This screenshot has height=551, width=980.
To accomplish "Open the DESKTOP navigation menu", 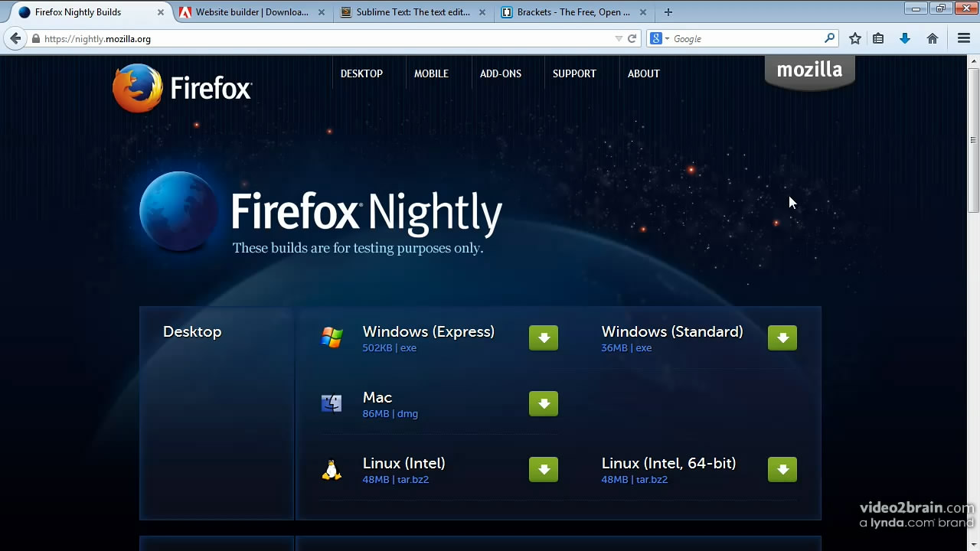I will (361, 73).
